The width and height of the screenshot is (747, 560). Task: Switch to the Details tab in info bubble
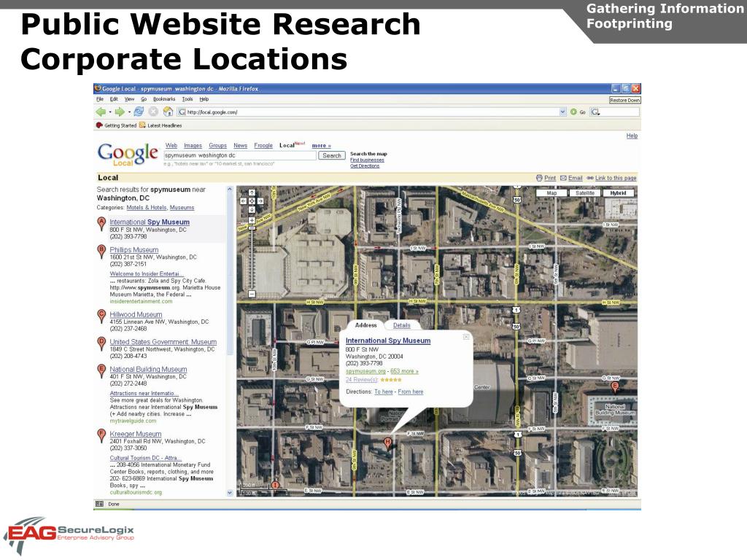pyautogui.click(x=402, y=325)
